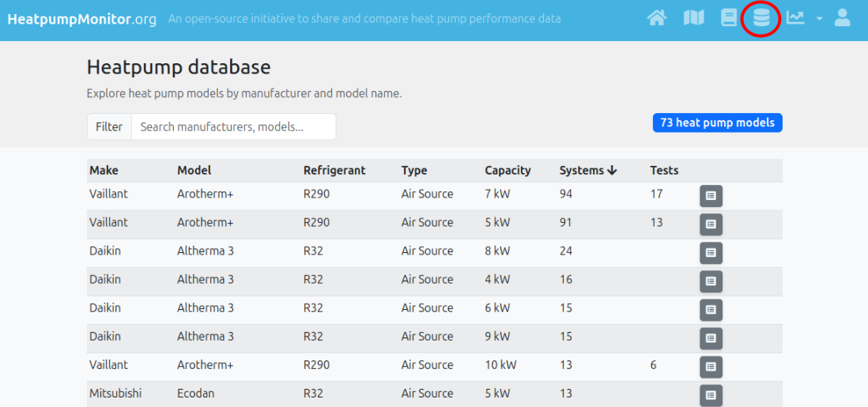
Task: Sort table by Capacity column
Action: click(508, 170)
